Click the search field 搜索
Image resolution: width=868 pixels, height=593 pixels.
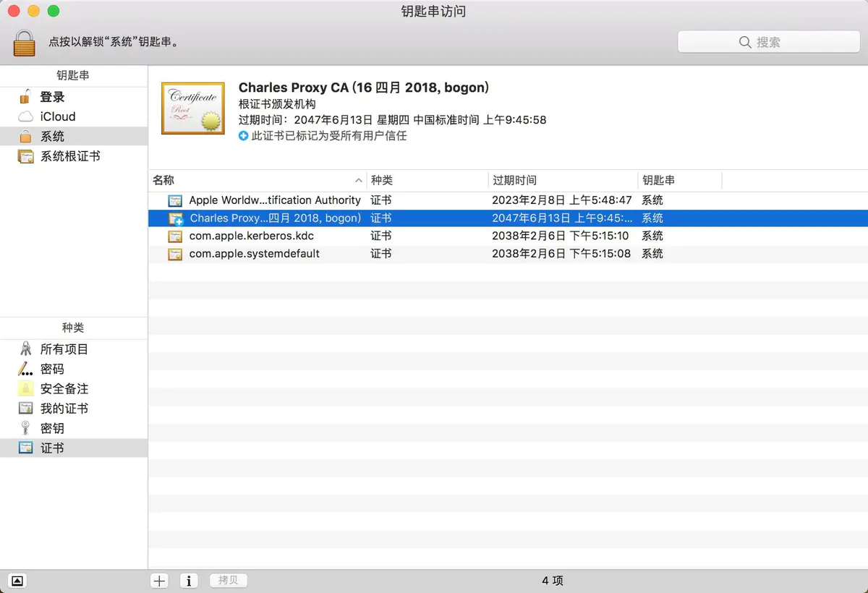click(x=767, y=43)
